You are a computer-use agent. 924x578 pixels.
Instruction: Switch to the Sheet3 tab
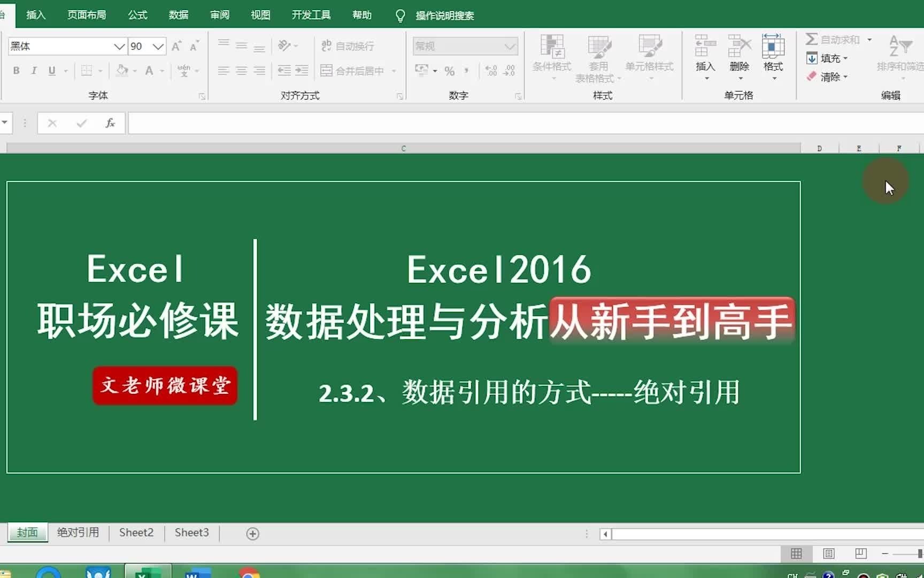click(x=192, y=533)
